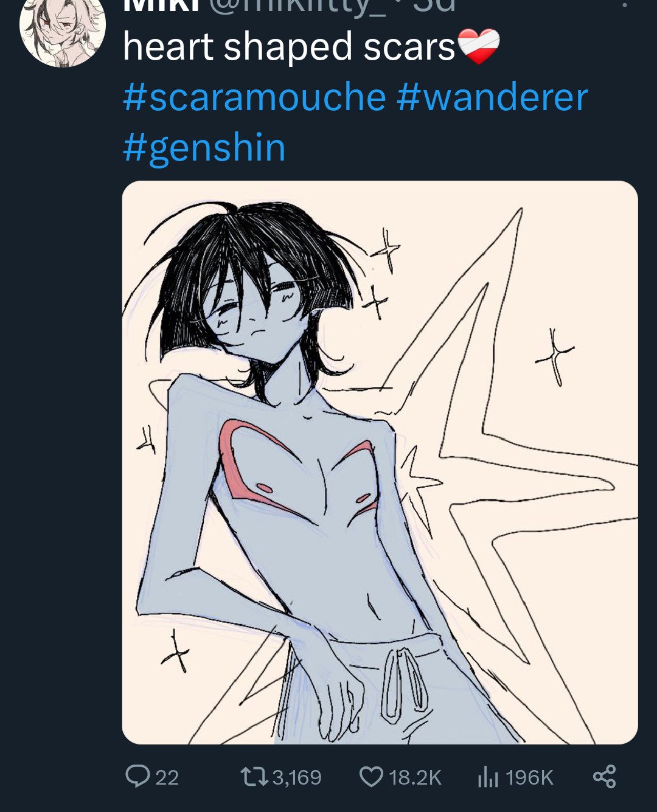The height and width of the screenshot is (812, 657).
Task: View analytics via the bar chart icon
Action: click(488, 777)
